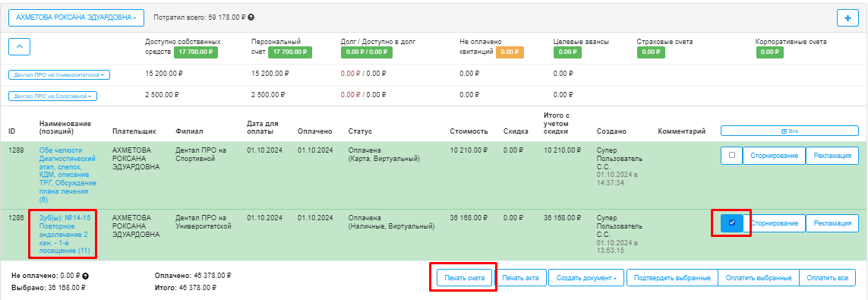Click Оплачено column header
This screenshot has height=300, width=868.
(314, 131)
